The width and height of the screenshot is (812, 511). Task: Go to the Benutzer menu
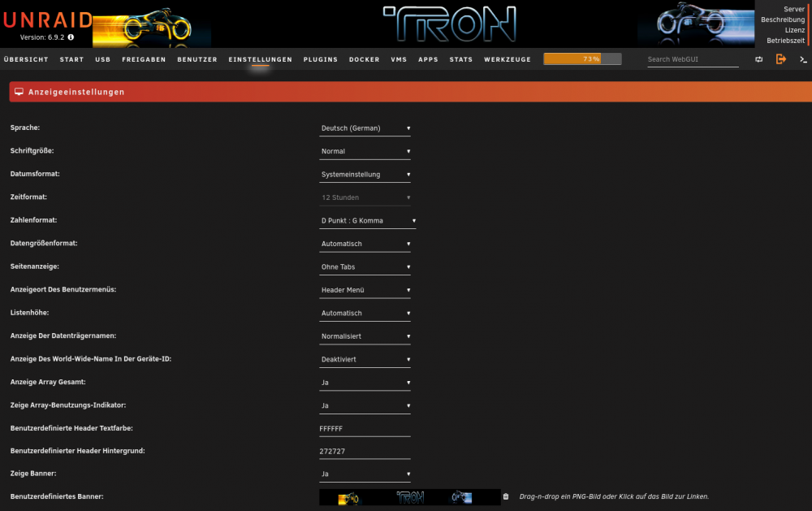[197, 59]
